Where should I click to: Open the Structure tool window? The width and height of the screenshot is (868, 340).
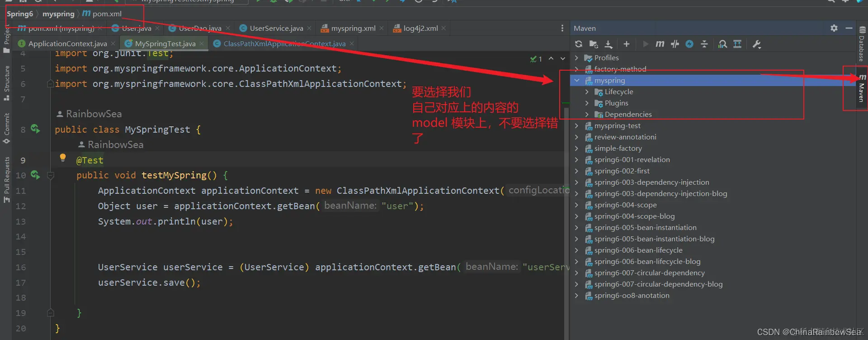coord(6,83)
